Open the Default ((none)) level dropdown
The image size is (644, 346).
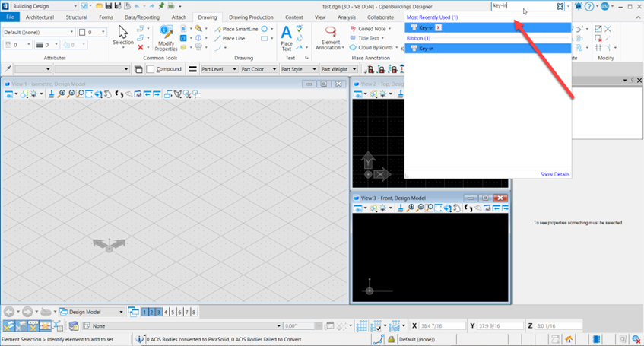pyautogui.click(x=39, y=32)
